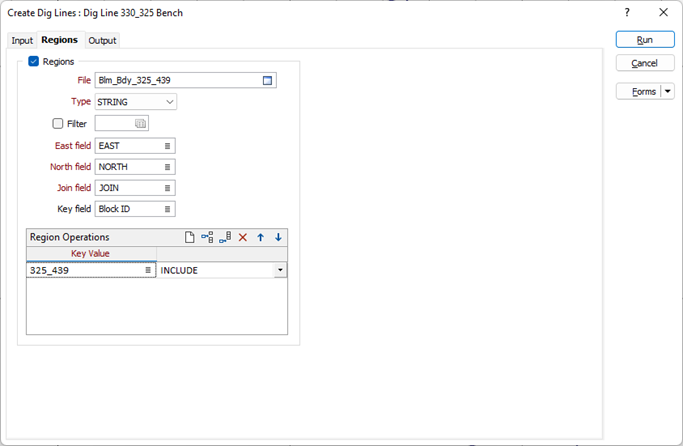Move row down with the down arrow
Image resolution: width=683 pixels, height=446 pixels.
[278, 237]
